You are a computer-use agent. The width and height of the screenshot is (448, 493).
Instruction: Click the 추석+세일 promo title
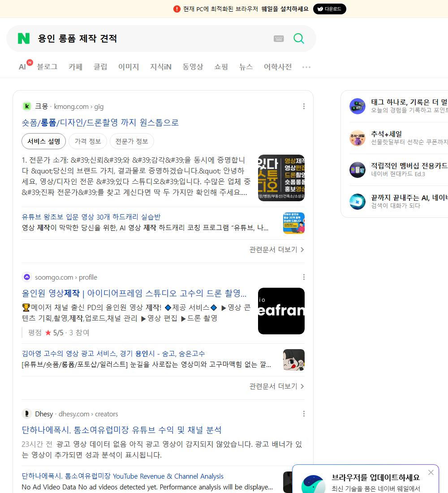click(x=386, y=134)
